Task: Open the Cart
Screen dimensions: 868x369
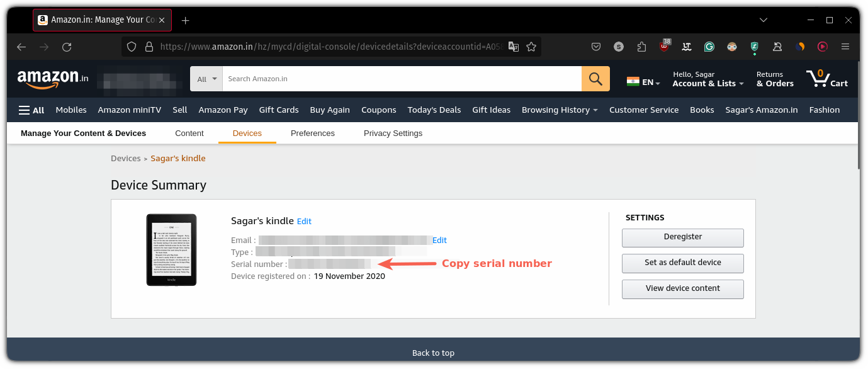Action: pos(827,79)
